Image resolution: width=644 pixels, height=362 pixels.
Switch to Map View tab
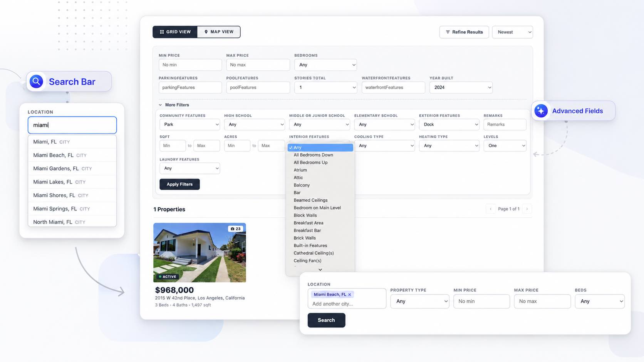pos(219,32)
